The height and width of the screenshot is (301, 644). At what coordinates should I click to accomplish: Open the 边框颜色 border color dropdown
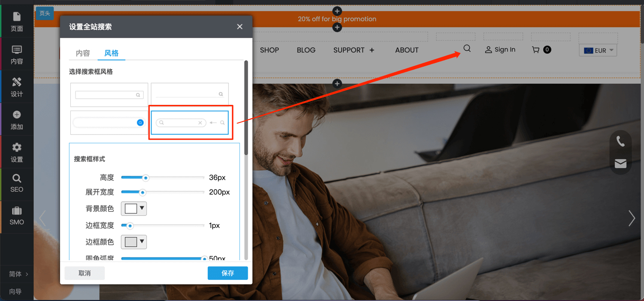tap(134, 242)
